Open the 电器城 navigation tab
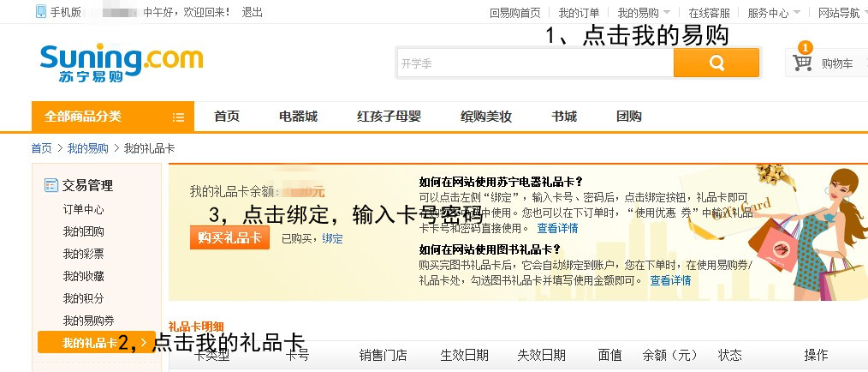The height and width of the screenshot is (372, 868). pos(298,117)
